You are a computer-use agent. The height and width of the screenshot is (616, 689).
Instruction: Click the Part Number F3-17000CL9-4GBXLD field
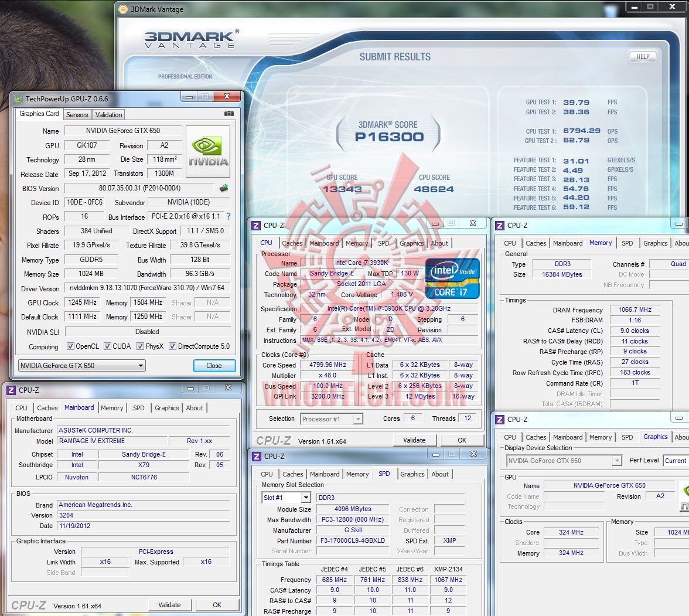coord(353,540)
